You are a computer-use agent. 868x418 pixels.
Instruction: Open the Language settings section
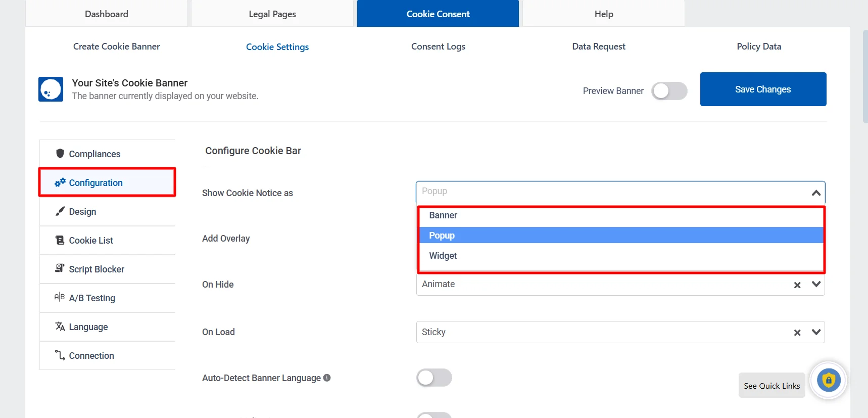click(108, 327)
